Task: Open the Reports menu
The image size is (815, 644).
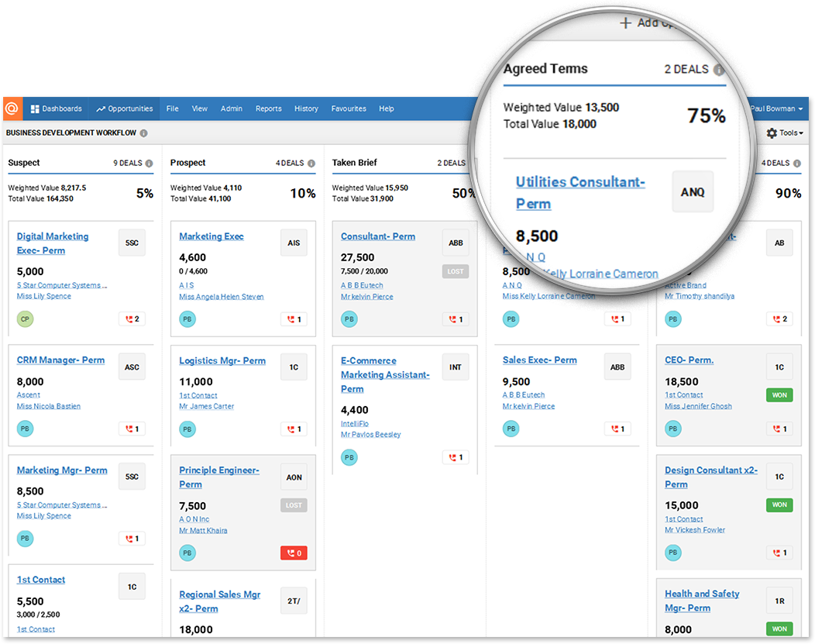Action: point(268,108)
